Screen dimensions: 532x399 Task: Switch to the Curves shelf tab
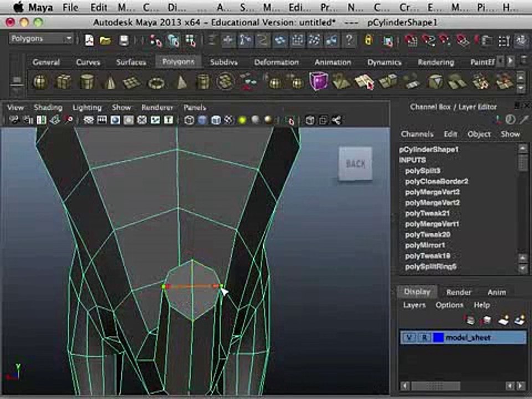(x=88, y=62)
